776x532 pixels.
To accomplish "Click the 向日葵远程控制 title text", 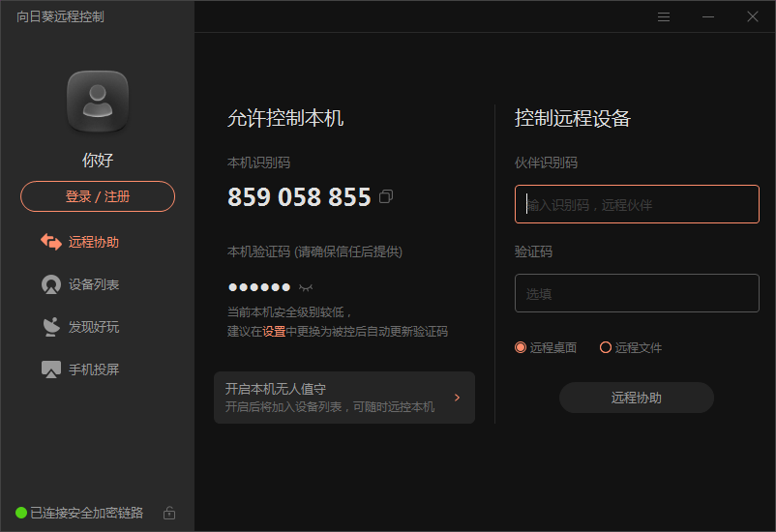I will (x=60, y=16).
